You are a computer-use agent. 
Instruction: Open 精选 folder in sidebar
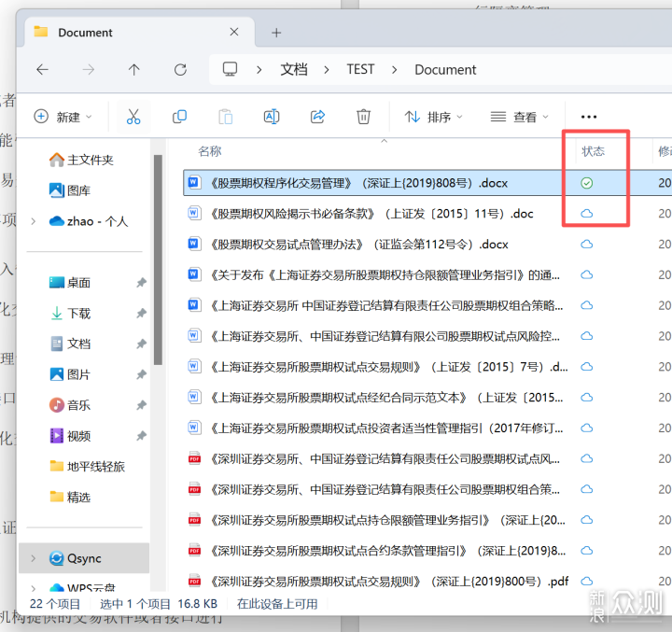(x=70, y=498)
